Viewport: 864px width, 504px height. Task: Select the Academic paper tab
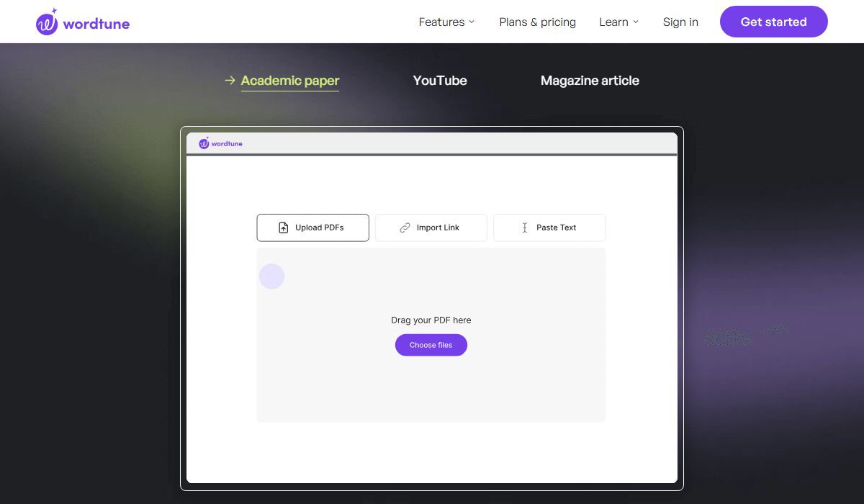tap(289, 81)
